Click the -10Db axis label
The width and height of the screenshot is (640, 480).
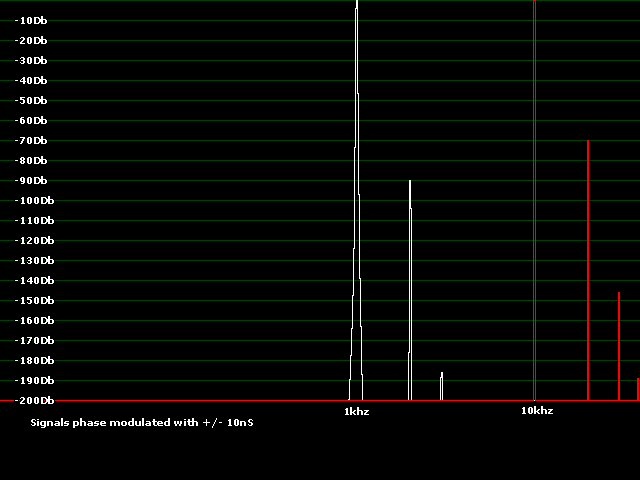pyautogui.click(x=31, y=20)
